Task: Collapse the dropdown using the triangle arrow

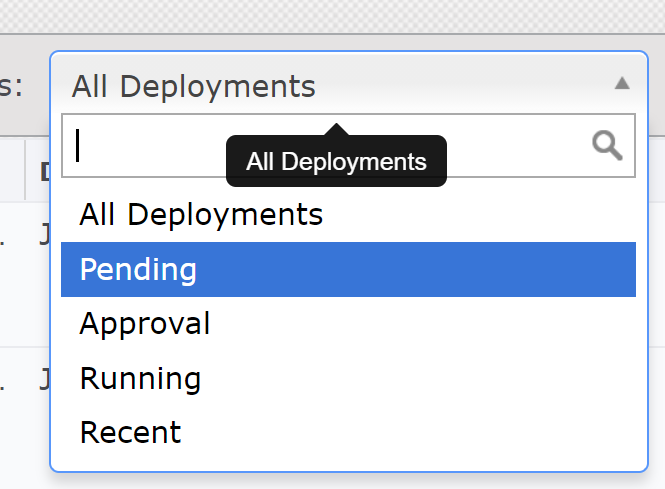Action: (x=622, y=84)
